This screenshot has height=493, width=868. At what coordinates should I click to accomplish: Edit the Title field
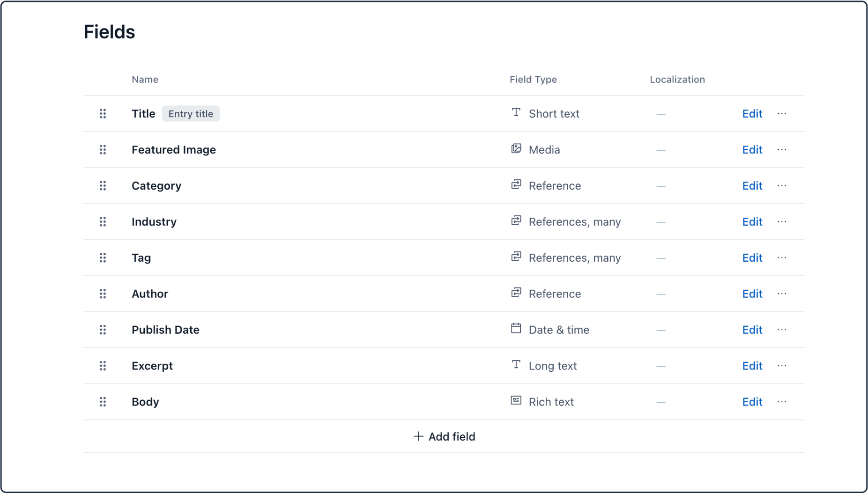tap(752, 113)
